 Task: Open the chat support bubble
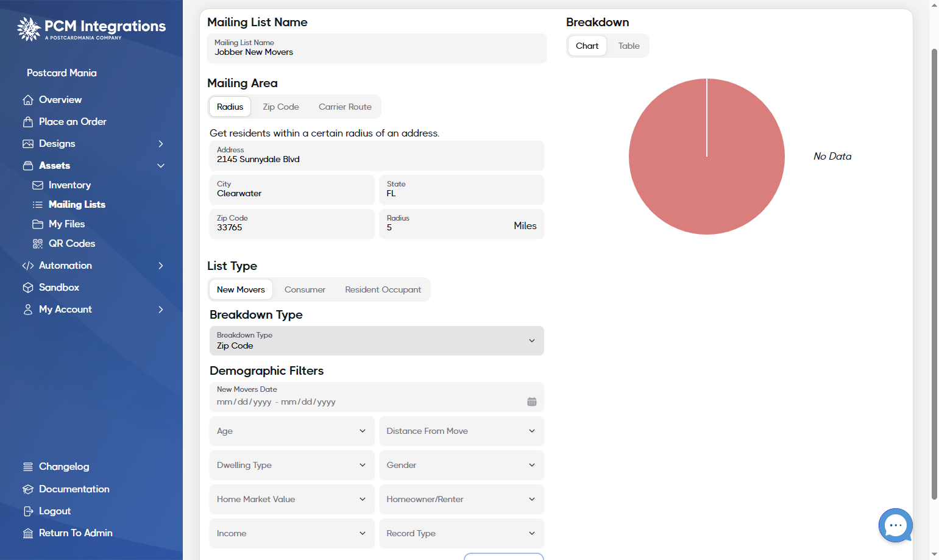click(x=896, y=525)
